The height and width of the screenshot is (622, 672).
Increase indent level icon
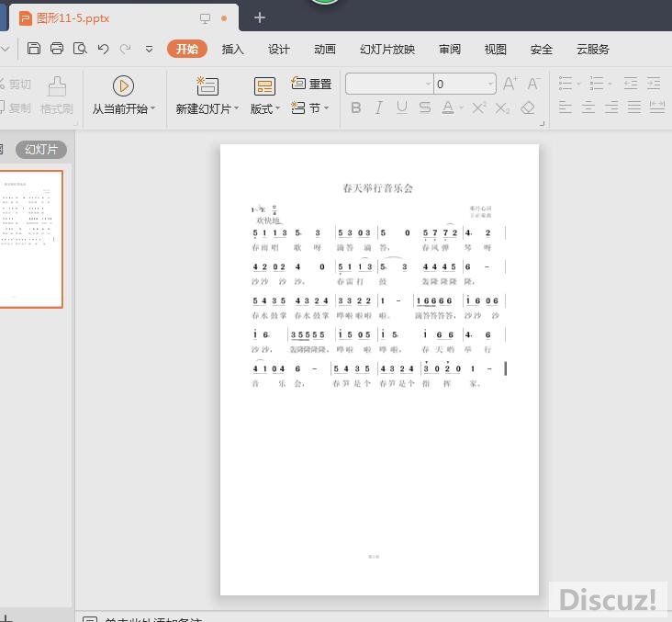tap(654, 84)
